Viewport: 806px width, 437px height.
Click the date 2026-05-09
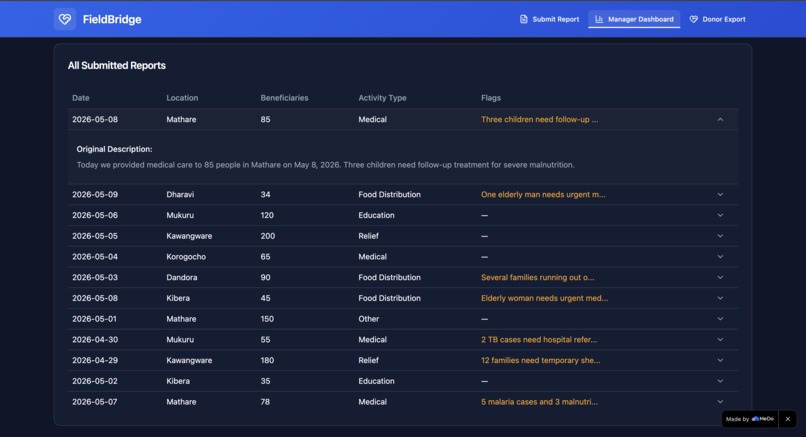(95, 194)
